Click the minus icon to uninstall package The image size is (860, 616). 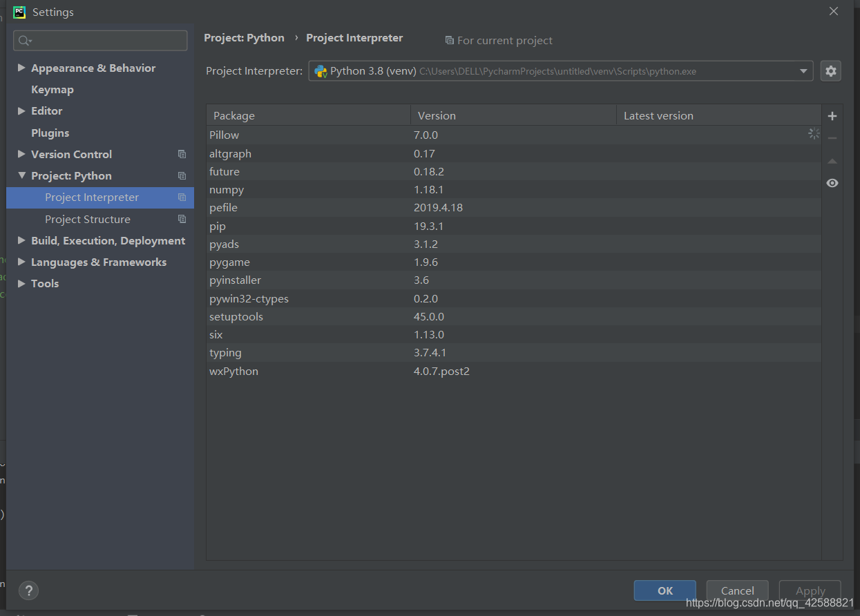click(832, 138)
